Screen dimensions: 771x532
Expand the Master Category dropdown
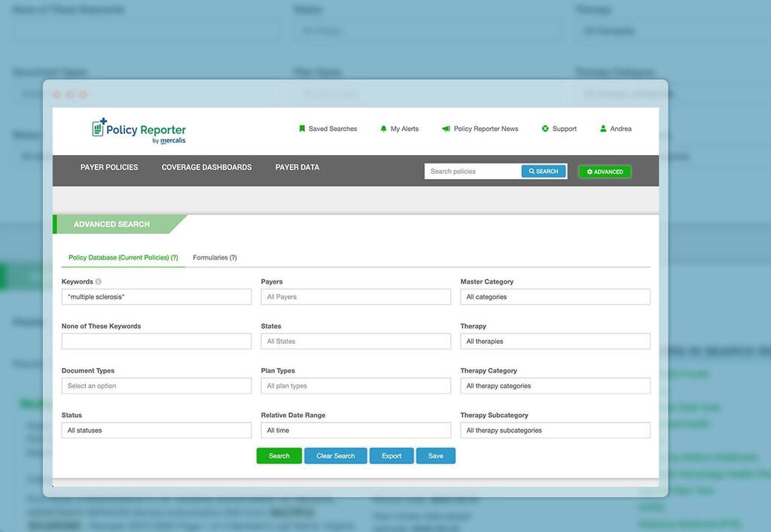(x=555, y=297)
